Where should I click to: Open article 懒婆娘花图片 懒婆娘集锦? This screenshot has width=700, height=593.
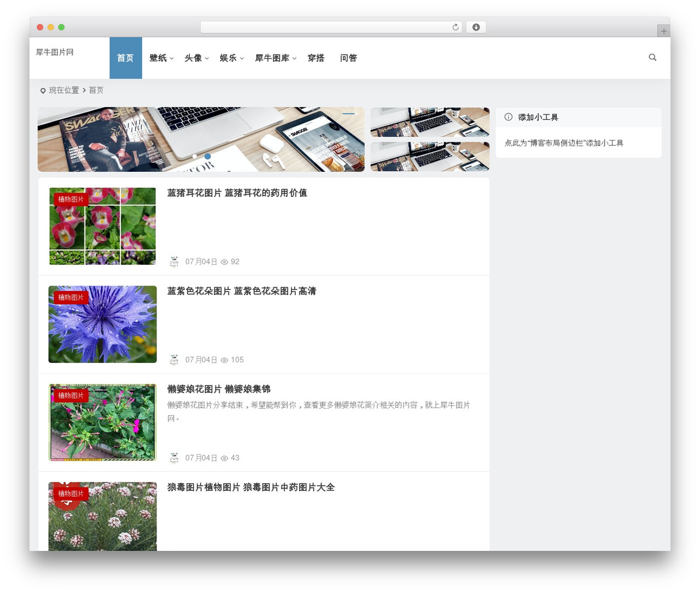click(x=219, y=389)
